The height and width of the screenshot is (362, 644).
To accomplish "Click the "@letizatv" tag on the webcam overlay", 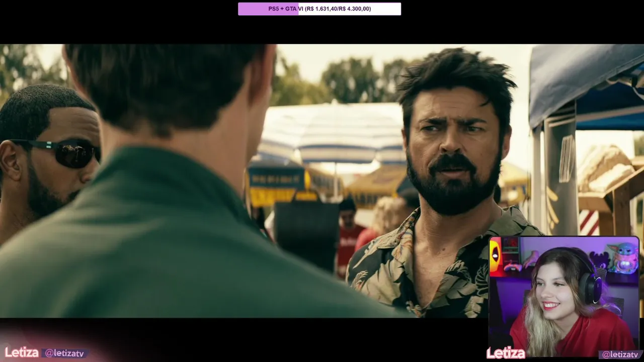I will [620, 354].
